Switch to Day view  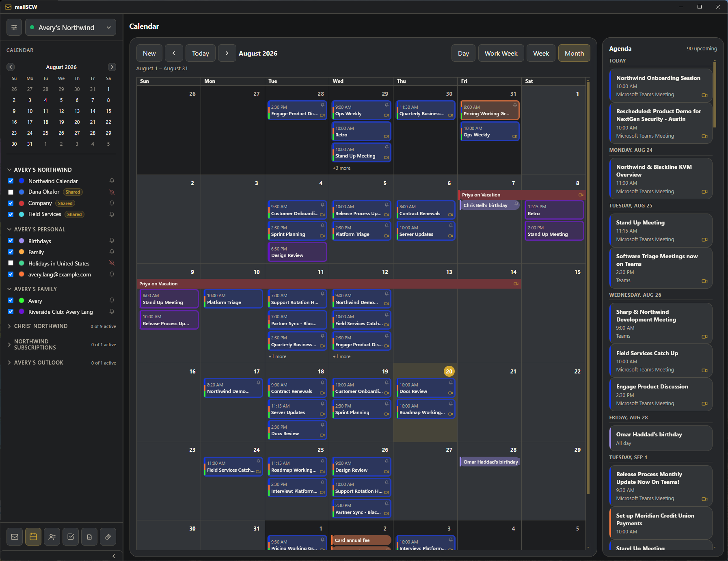[463, 53]
